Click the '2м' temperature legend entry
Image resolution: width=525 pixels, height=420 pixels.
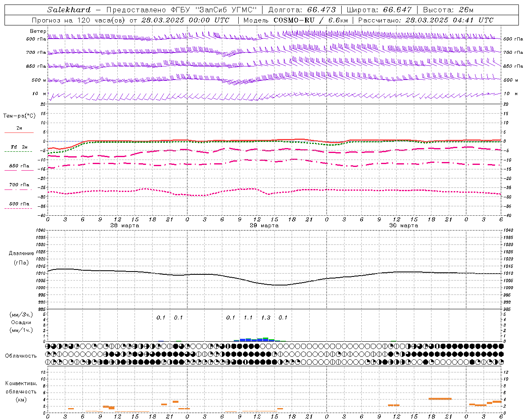point(19,128)
